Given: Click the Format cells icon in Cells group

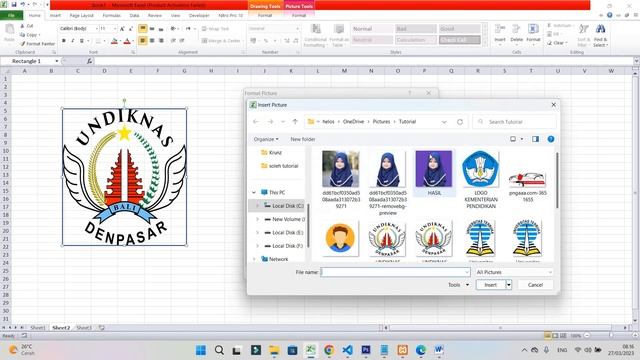Looking at the screenshot, I should point(533,29).
